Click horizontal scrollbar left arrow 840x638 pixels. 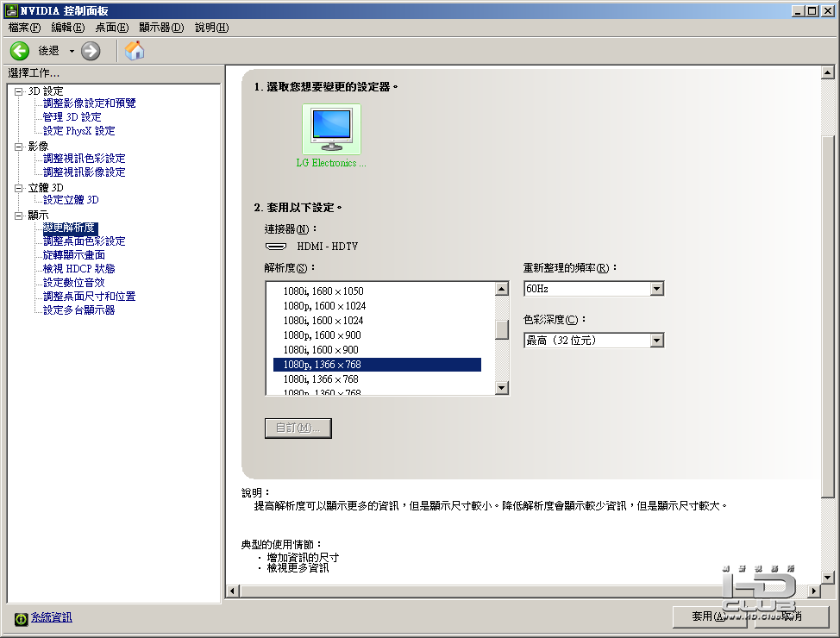point(233,591)
